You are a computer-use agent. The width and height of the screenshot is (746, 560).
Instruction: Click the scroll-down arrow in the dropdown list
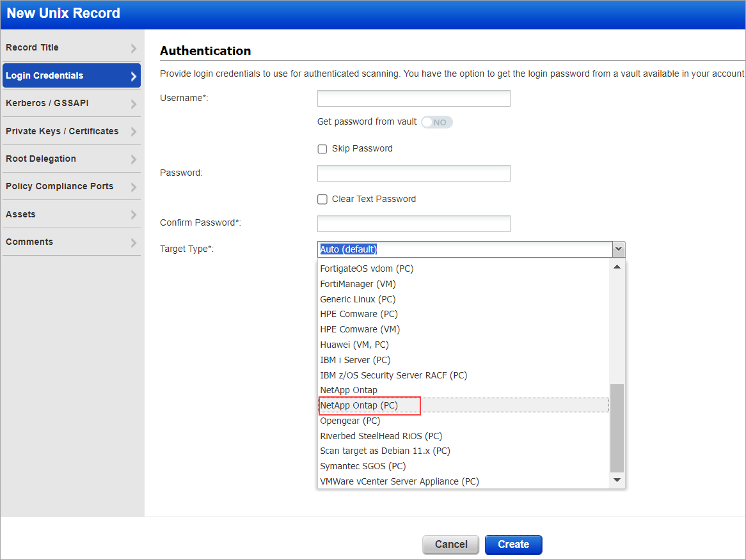pos(616,479)
